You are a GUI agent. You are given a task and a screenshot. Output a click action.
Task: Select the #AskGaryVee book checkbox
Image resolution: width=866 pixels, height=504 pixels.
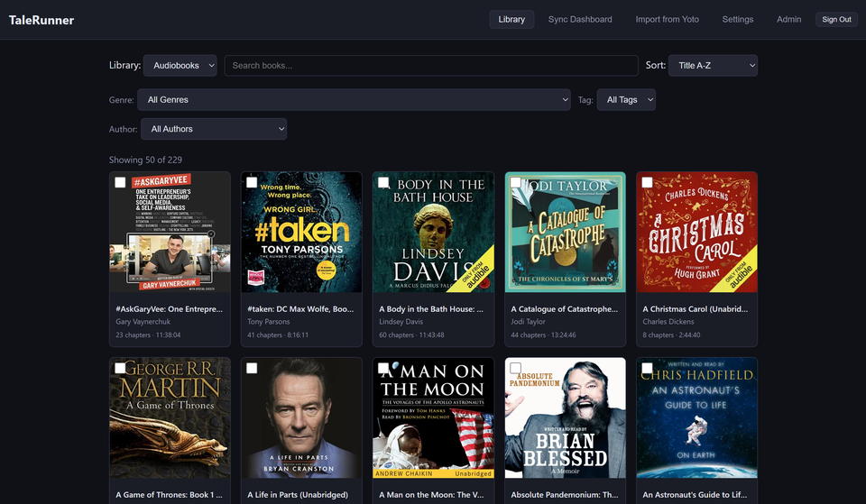click(120, 182)
